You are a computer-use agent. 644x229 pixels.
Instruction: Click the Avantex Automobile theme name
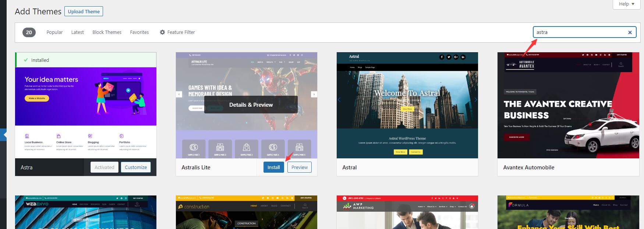(x=528, y=167)
